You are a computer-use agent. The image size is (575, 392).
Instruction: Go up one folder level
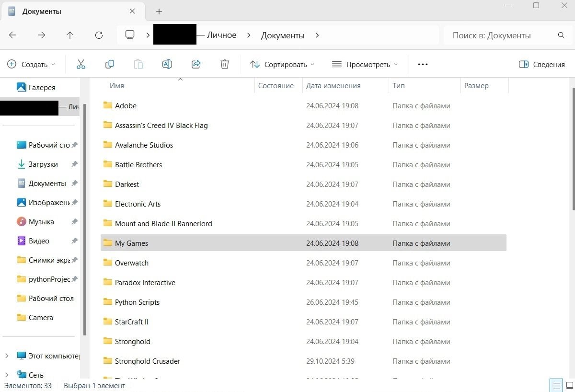click(x=70, y=35)
